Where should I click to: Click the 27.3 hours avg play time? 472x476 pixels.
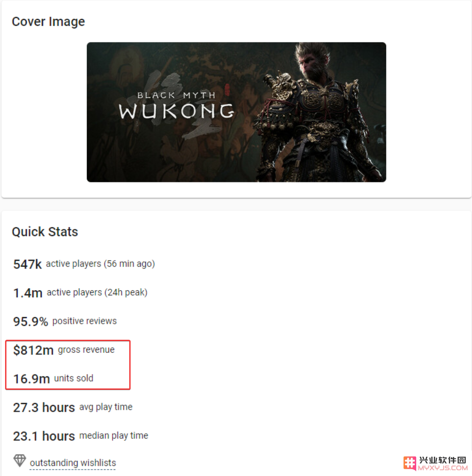73,407
